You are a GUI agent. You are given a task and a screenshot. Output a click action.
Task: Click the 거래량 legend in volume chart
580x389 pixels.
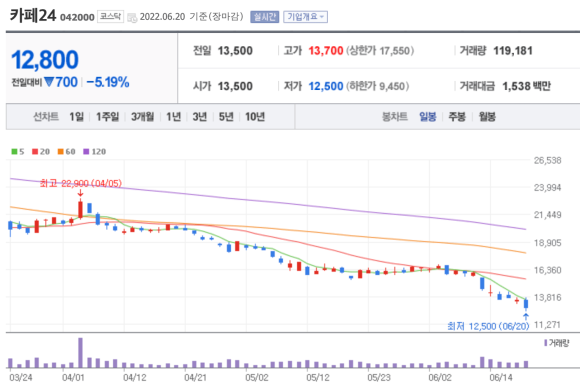tap(557, 343)
